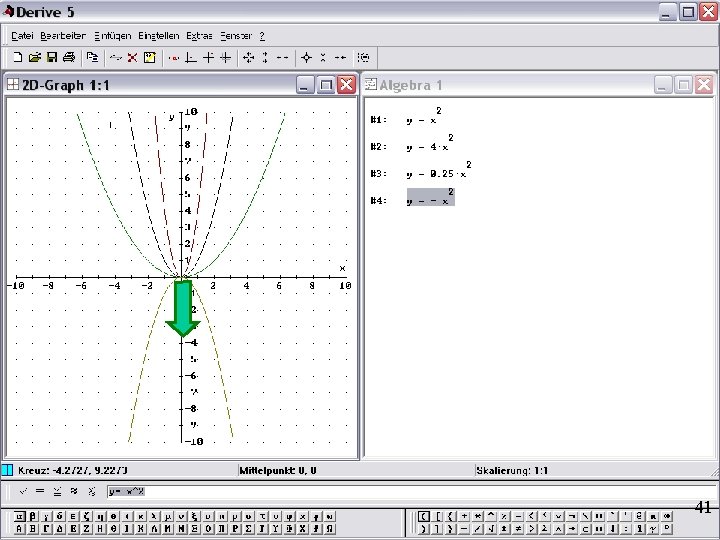This screenshot has width=720, height=540.
Task: Click into the expression entry field
Action: tap(411, 491)
